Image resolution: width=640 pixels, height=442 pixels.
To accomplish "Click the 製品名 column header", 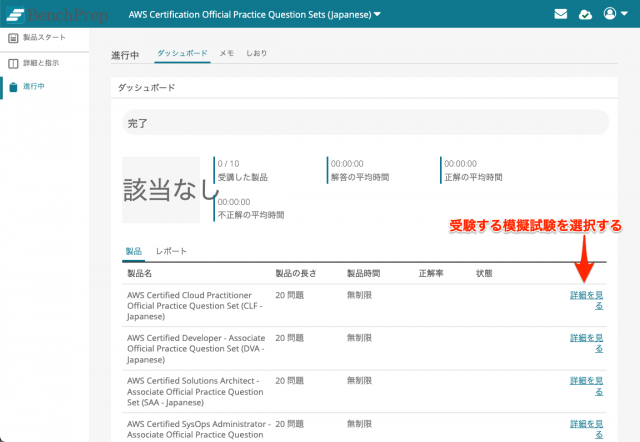I will [140, 273].
